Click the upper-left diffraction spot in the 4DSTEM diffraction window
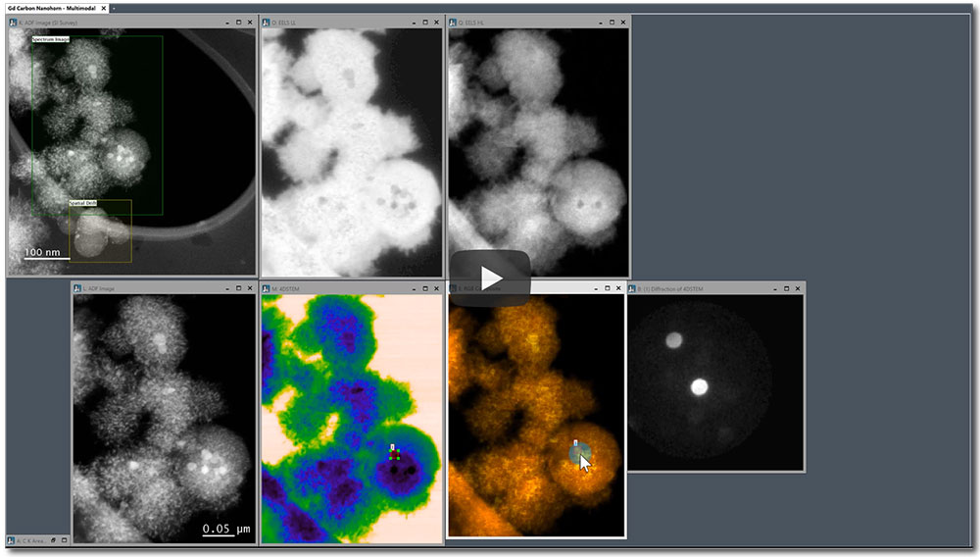Screen dimensions: 980x557 point(674,340)
